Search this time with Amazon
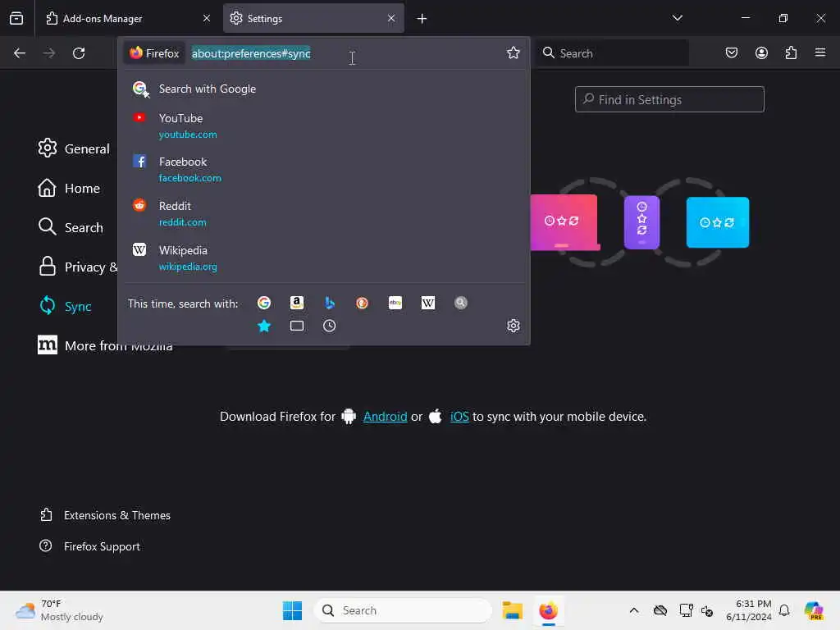This screenshot has width=840, height=630. click(x=297, y=303)
